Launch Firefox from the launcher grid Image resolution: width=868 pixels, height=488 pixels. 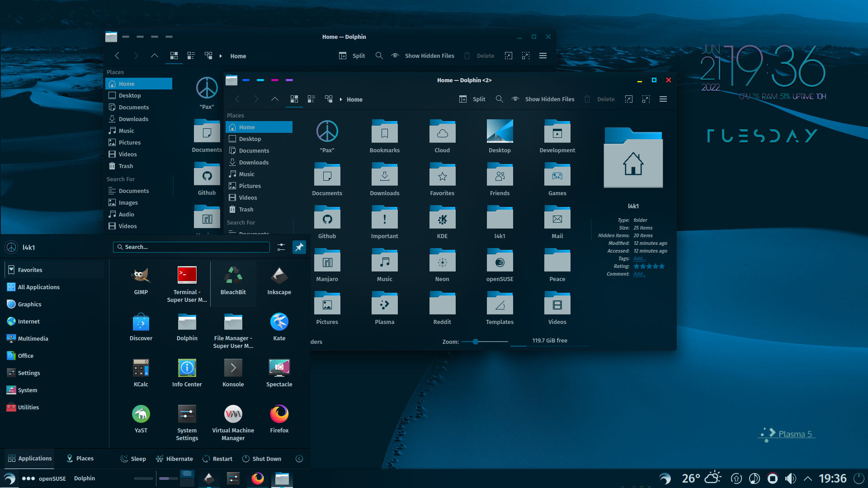tap(279, 419)
